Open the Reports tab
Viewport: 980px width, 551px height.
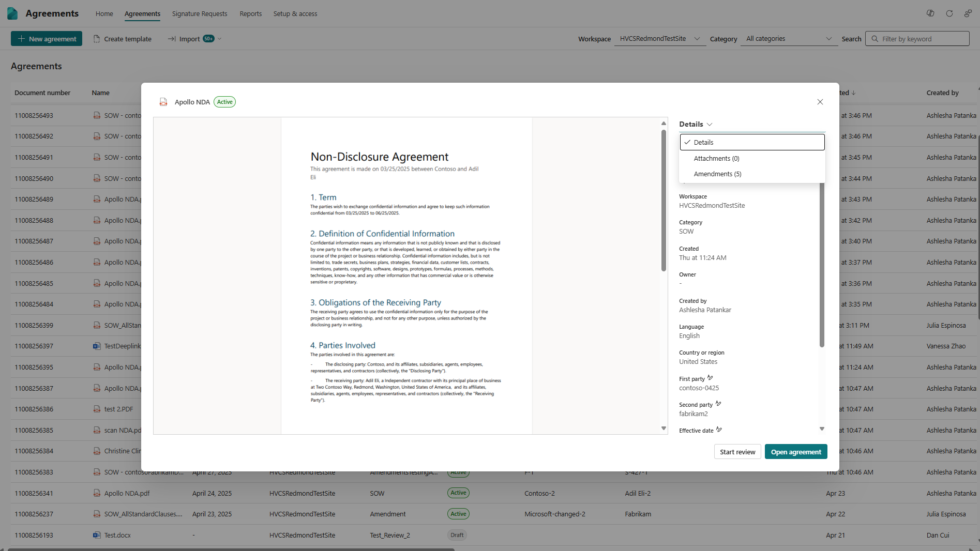251,13
